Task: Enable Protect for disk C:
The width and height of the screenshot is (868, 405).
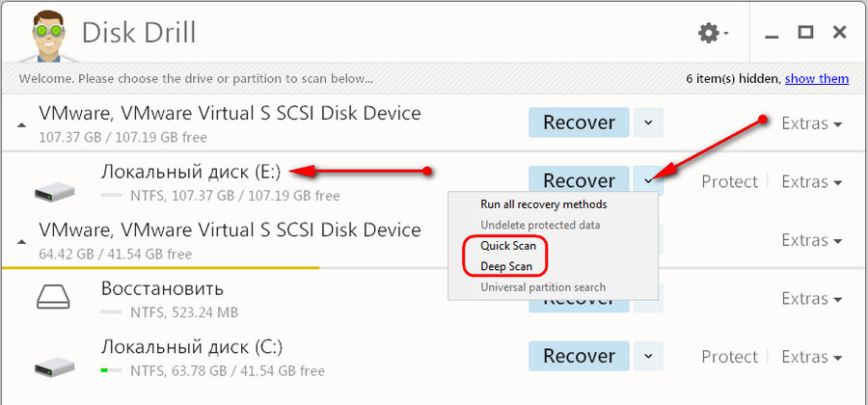Action: coord(729,357)
